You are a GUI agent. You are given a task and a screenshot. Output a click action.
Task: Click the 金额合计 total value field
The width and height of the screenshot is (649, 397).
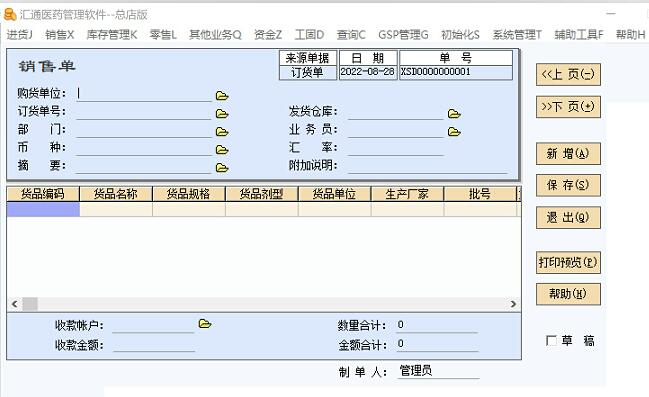437,344
